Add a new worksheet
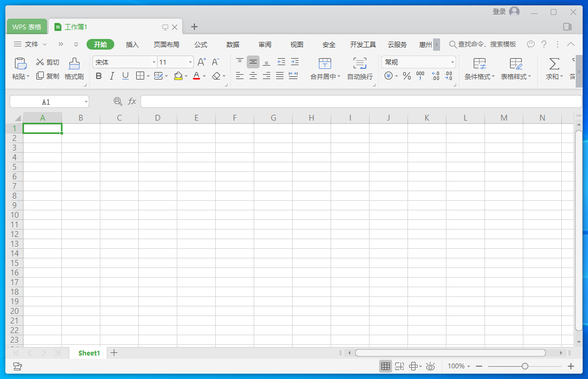 (x=114, y=353)
